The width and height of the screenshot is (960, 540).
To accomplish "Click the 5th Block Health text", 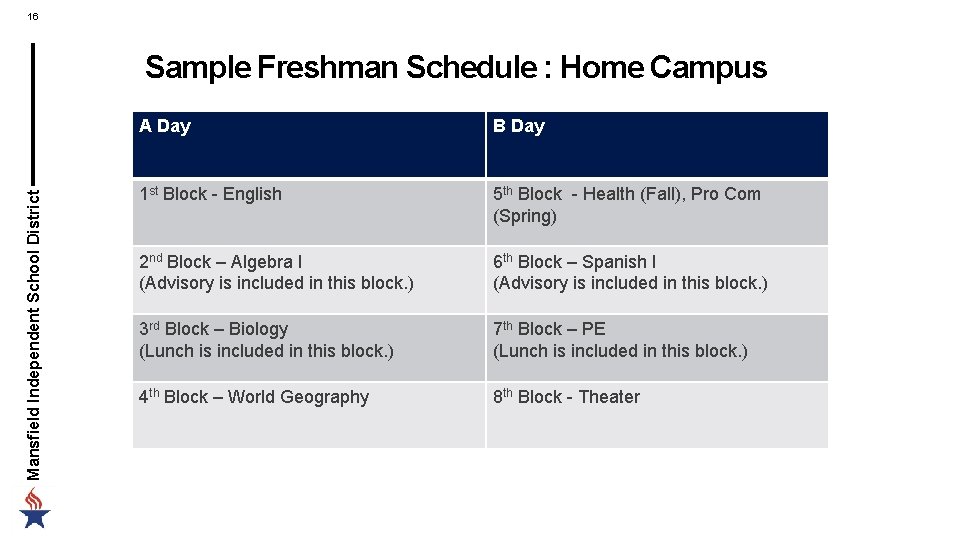I will click(626, 194).
